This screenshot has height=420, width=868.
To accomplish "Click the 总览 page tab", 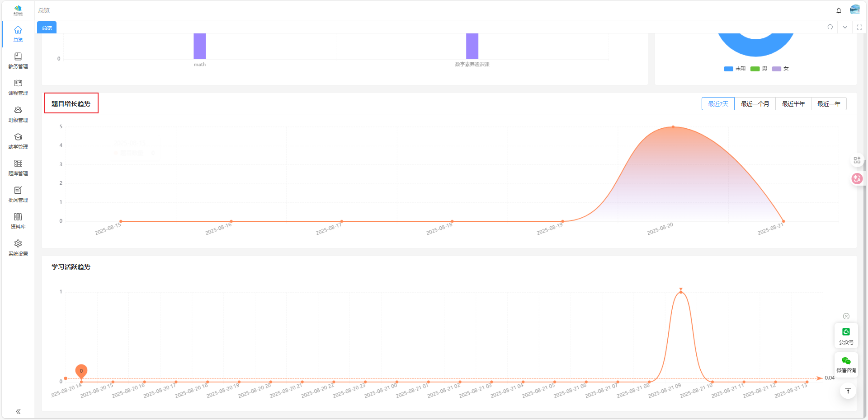I will pyautogui.click(x=47, y=28).
